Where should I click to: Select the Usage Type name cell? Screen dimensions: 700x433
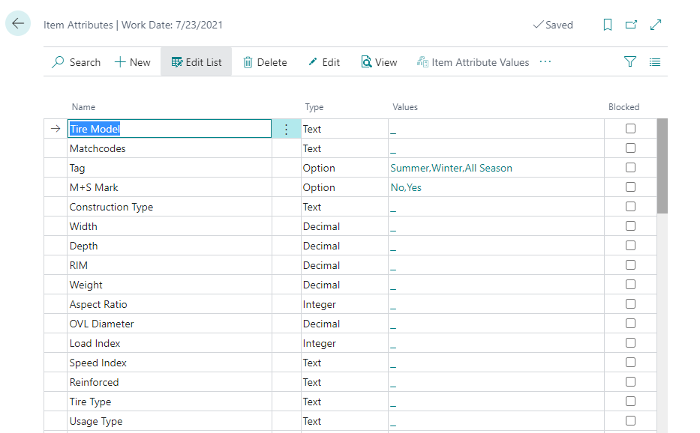[x=170, y=421]
